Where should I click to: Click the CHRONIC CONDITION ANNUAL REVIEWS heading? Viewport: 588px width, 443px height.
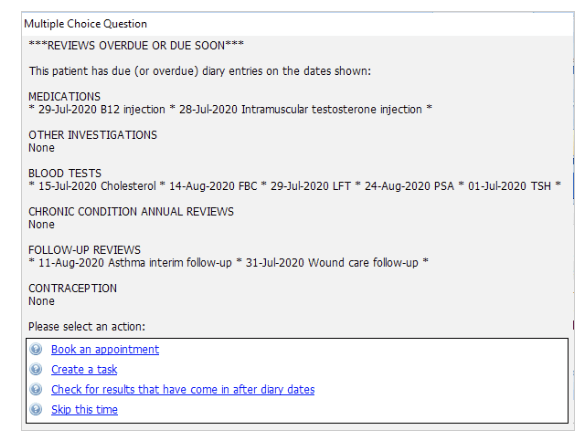131,212
